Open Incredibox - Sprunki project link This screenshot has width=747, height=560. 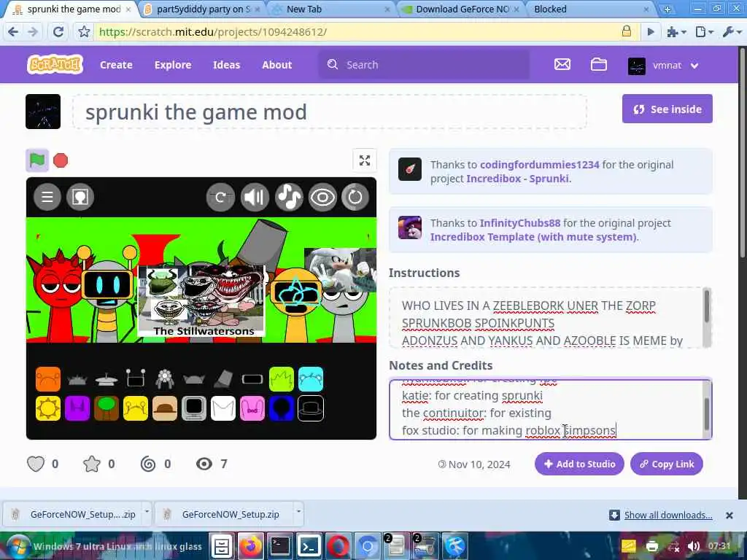pyautogui.click(x=517, y=179)
